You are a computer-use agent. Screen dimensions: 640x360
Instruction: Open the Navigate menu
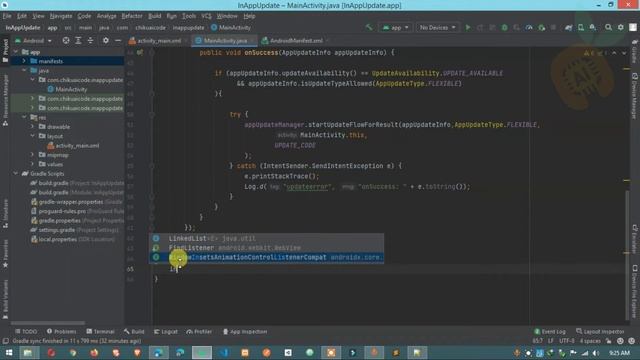[61, 16]
